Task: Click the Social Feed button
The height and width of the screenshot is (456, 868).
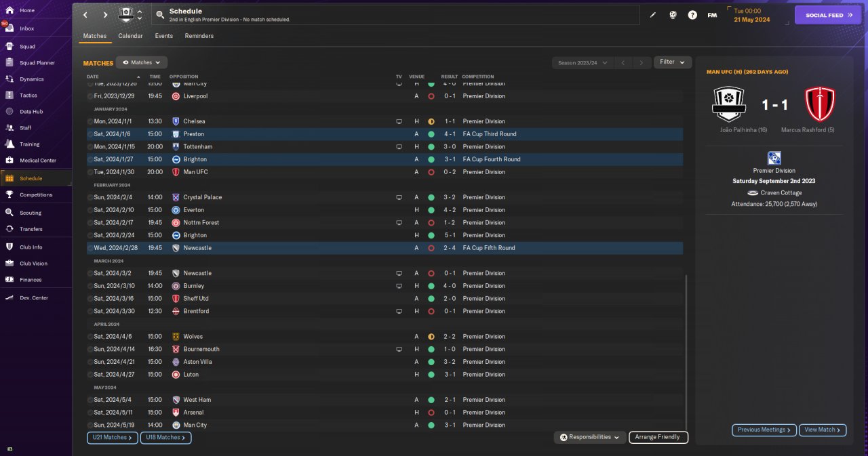Action: [x=827, y=15]
